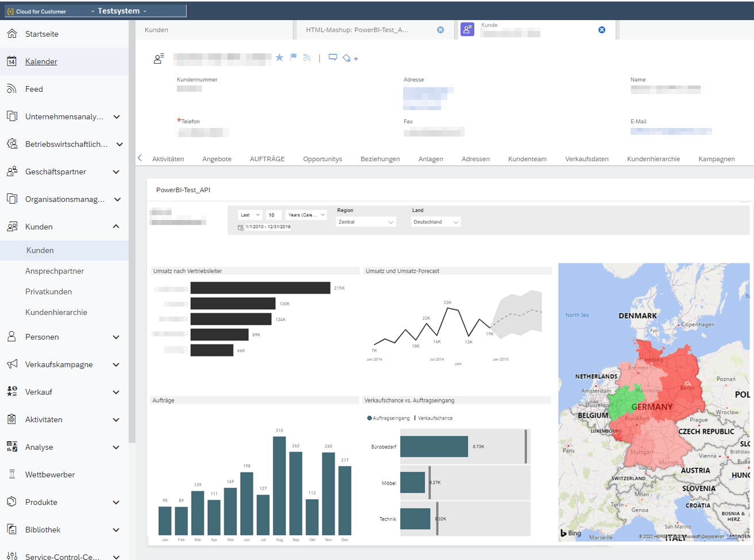This screenshot has width=754, height=560.
Task: Click the Bibliothek sidebar icon
Action: click(11, 530)
